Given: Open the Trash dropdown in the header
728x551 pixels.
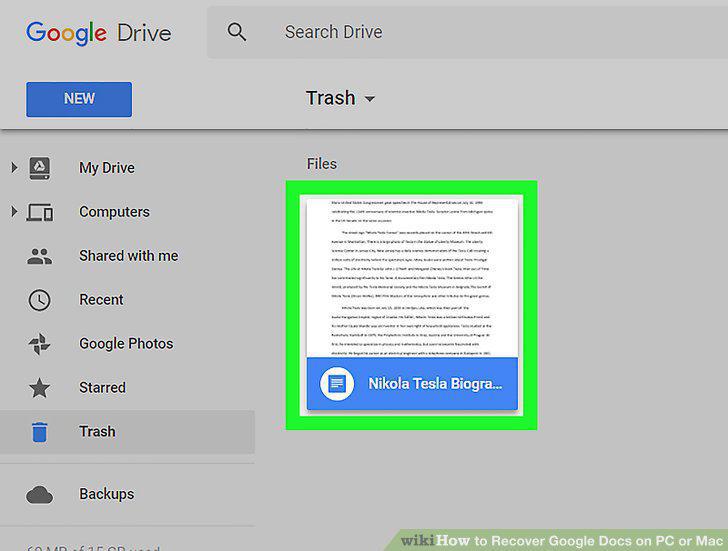Looking at the screenshot, I should pyautogui.click(x=340, y=98).
